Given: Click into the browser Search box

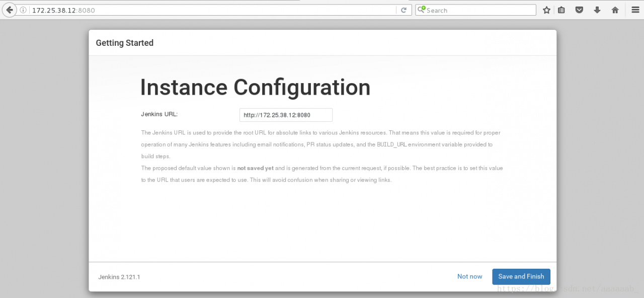Looking at the screenshot, I should (x=475, y=10).
